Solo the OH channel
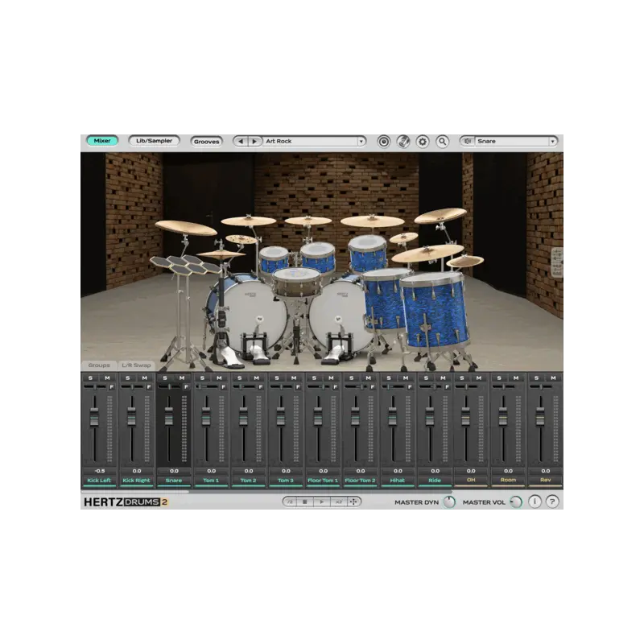Viewport: 644px width, 644px height. tap(462, 378)
